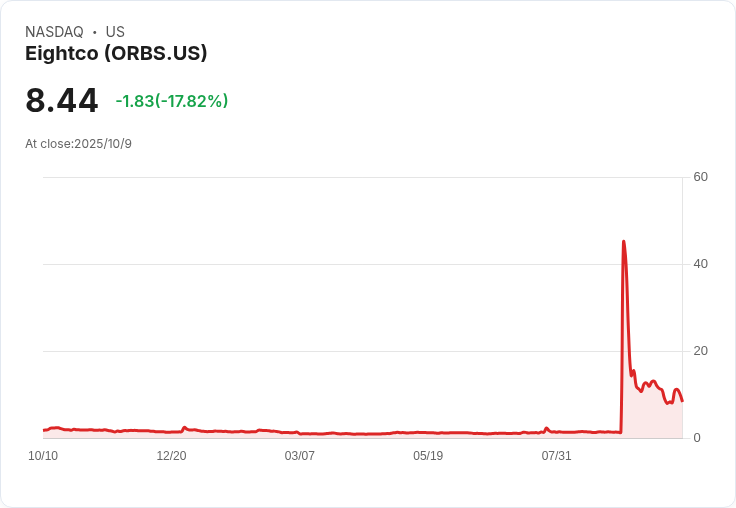The height and width of the screenshot is (508, 736).
Task: Click the small price bump above 07/31
Action: click(546, 428)
